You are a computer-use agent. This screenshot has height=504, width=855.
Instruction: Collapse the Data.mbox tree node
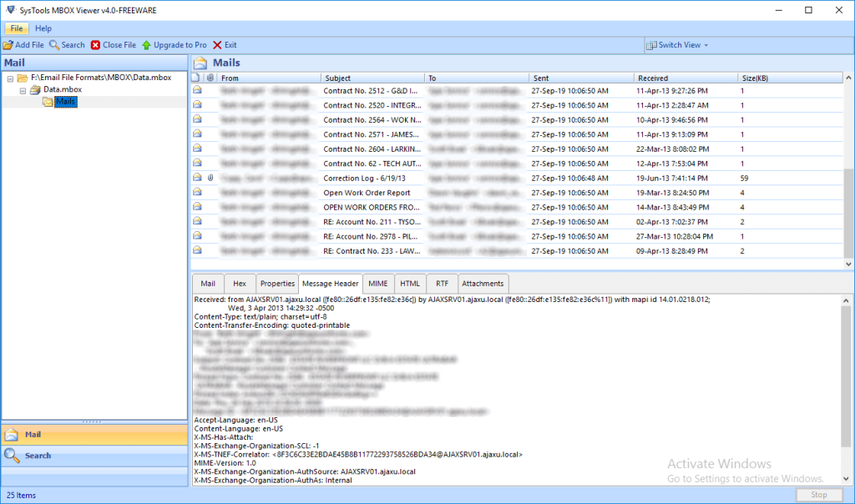(x=23, y=90)
